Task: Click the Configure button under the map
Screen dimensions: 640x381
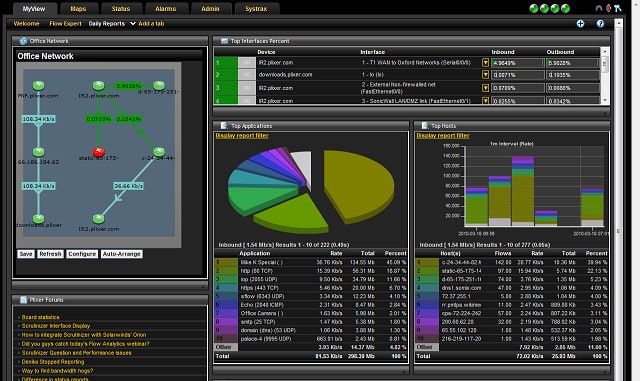Action: pyautogui.click(x=82, y=254)
